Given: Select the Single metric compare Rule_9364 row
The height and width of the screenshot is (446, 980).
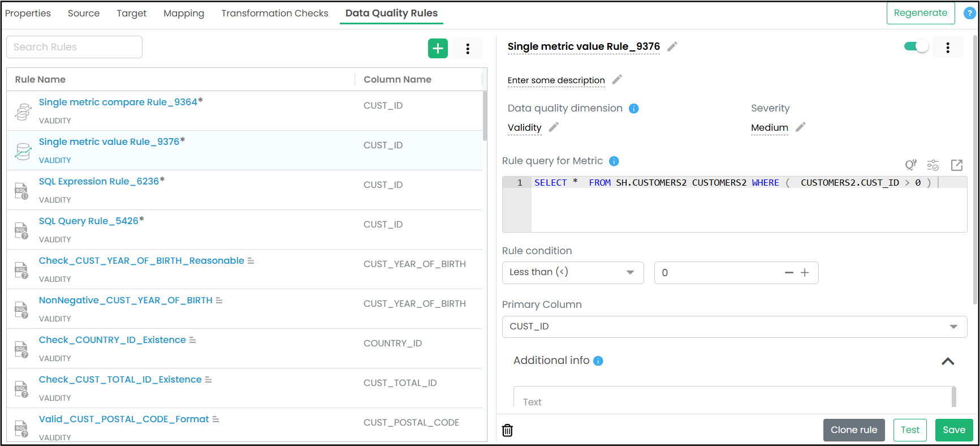Looking at the screenshot, I should click(x=244, y=111).
